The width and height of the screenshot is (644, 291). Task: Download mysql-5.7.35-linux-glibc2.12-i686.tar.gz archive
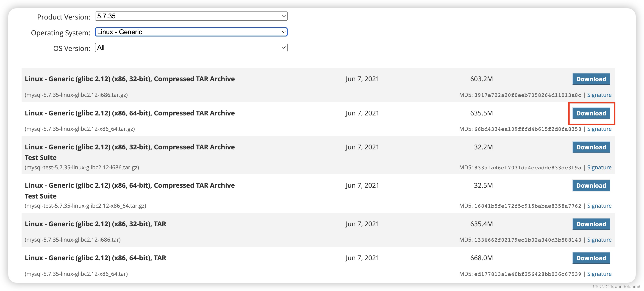(591, 79)
